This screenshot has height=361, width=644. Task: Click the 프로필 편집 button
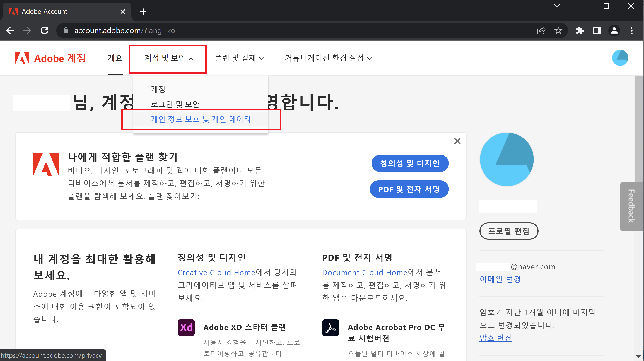509,231
